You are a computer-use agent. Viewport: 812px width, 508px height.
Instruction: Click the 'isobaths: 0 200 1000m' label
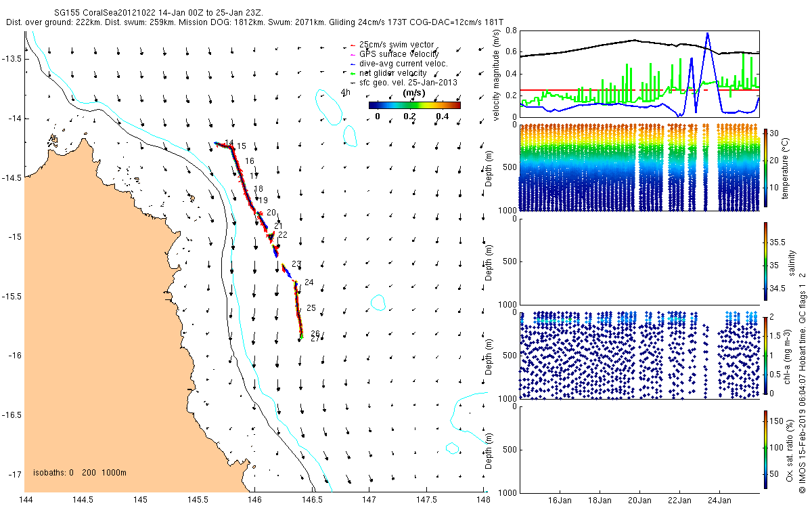(79, 473)
